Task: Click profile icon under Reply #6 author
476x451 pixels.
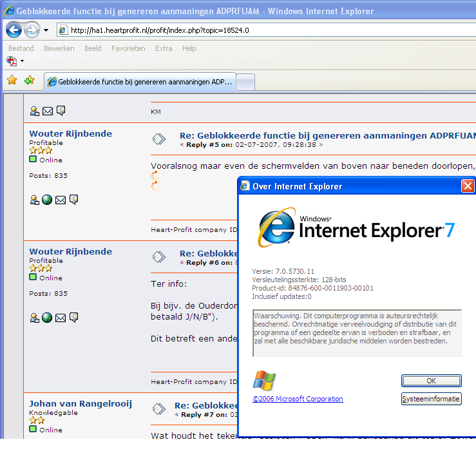Action: (35, 318)
